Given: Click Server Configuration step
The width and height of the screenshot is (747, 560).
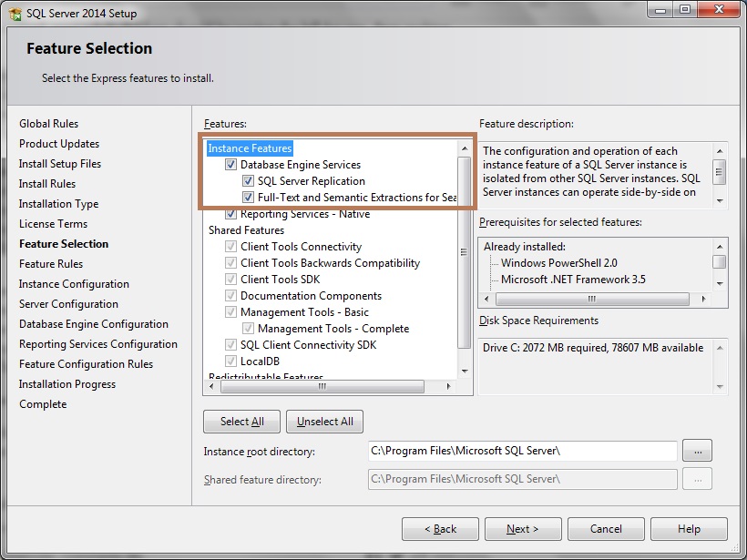Looking at the screenshot, I should click(68, 304).
